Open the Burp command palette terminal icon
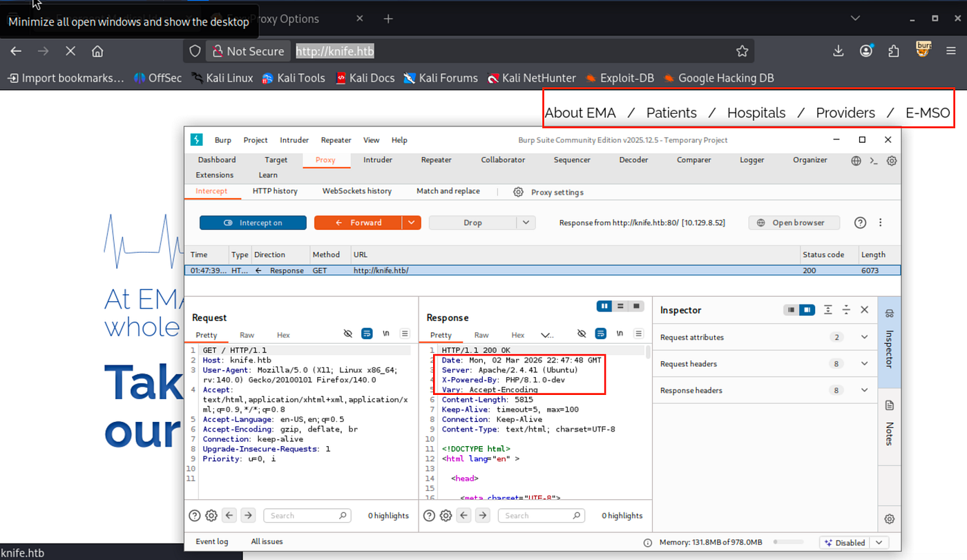967x560 pixels. [874, 160]
